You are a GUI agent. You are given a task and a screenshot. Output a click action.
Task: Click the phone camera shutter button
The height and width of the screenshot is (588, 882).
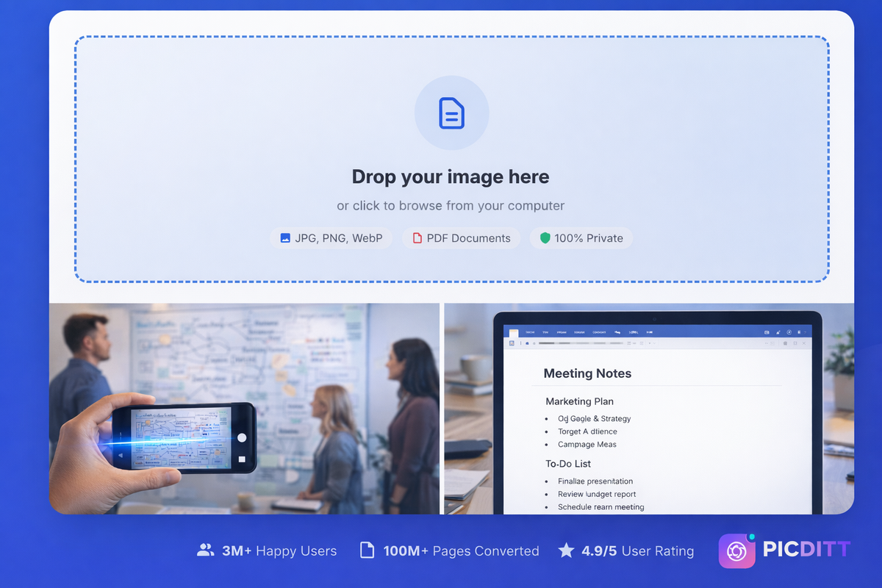click(242, 437)
